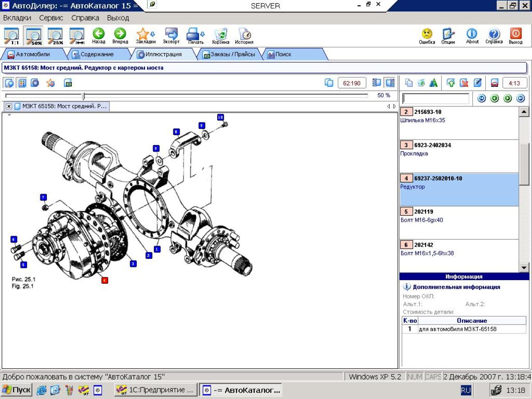Viewport: 532px width, 399px height.
Task: Go back with the Назад button
Action: point(98,36)
